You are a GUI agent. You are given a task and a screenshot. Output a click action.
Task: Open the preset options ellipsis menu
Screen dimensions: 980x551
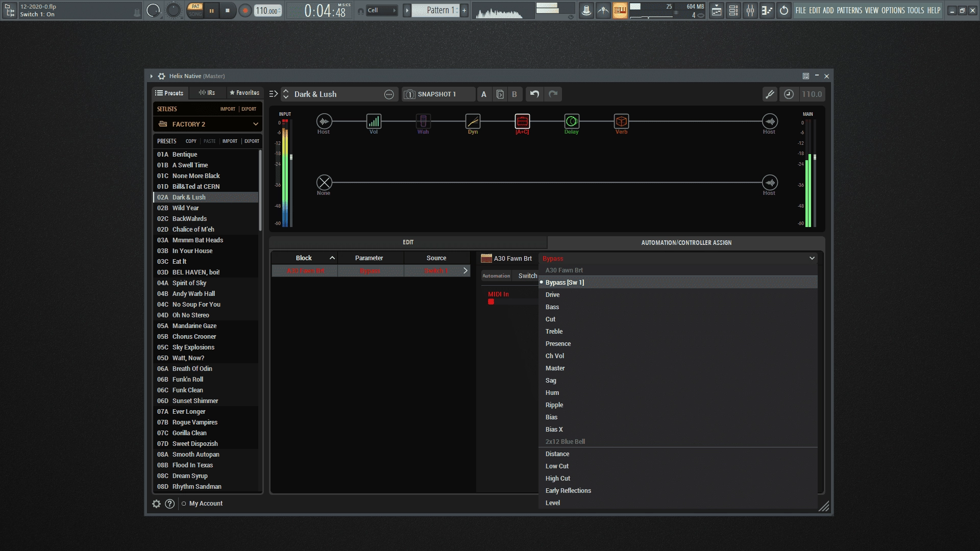389,94
